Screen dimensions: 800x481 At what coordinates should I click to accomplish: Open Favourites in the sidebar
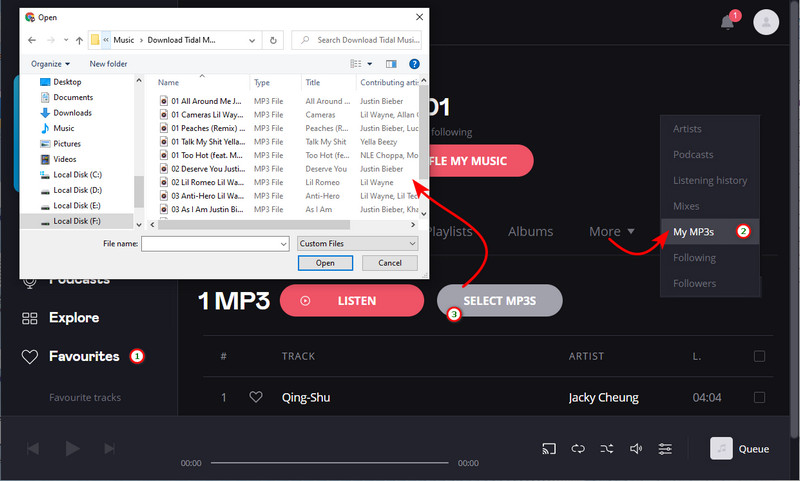pos(84,356)
